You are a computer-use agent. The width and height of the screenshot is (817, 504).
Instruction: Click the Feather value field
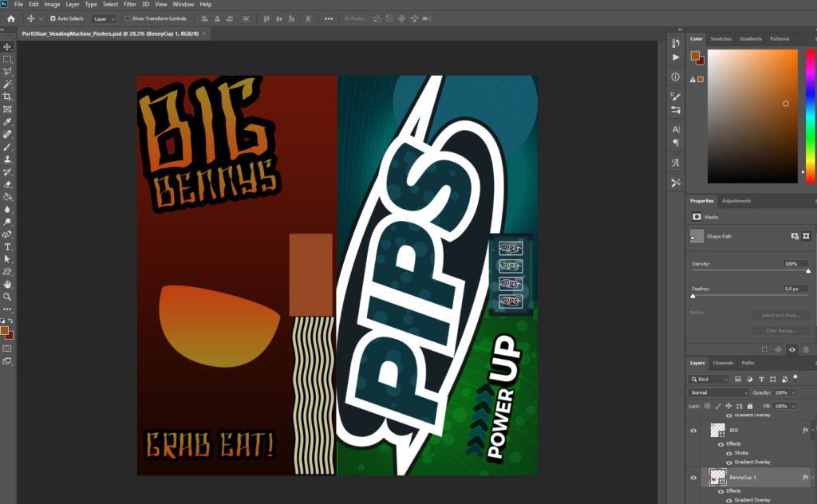tap(795, 289)
